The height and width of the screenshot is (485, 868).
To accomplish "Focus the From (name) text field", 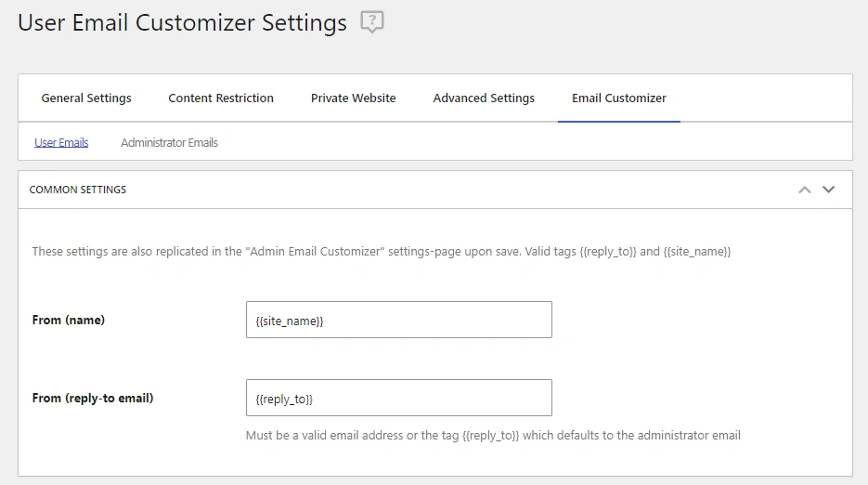I will 398,320.
